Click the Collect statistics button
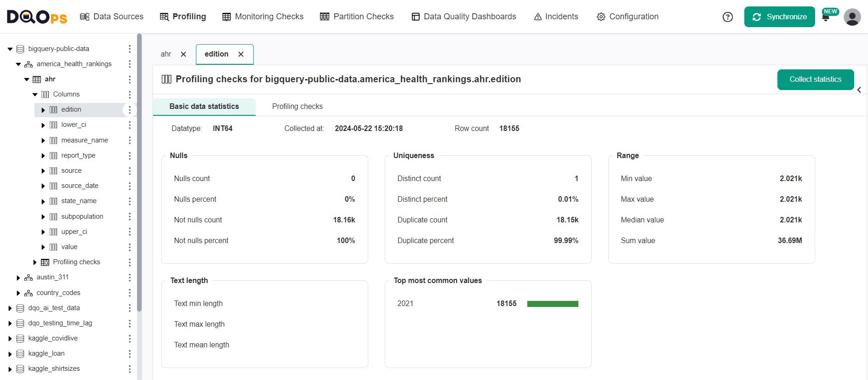This screenshot has height=380, width=868. (816, 79)
